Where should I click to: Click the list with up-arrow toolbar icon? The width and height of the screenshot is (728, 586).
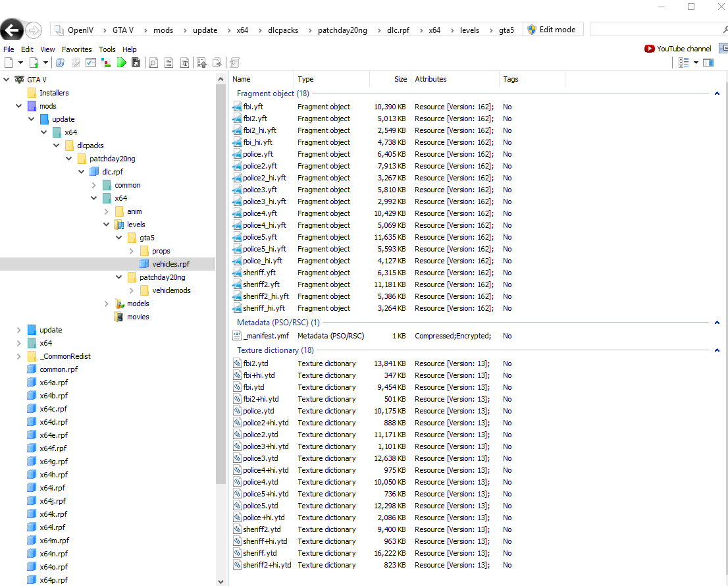pos(202,63)
